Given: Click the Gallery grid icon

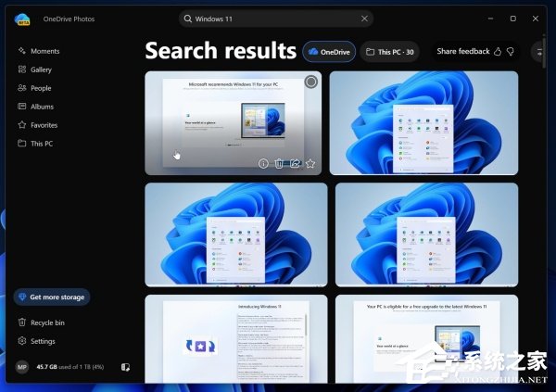Looking at the screenshot, I should coord(22,70).
